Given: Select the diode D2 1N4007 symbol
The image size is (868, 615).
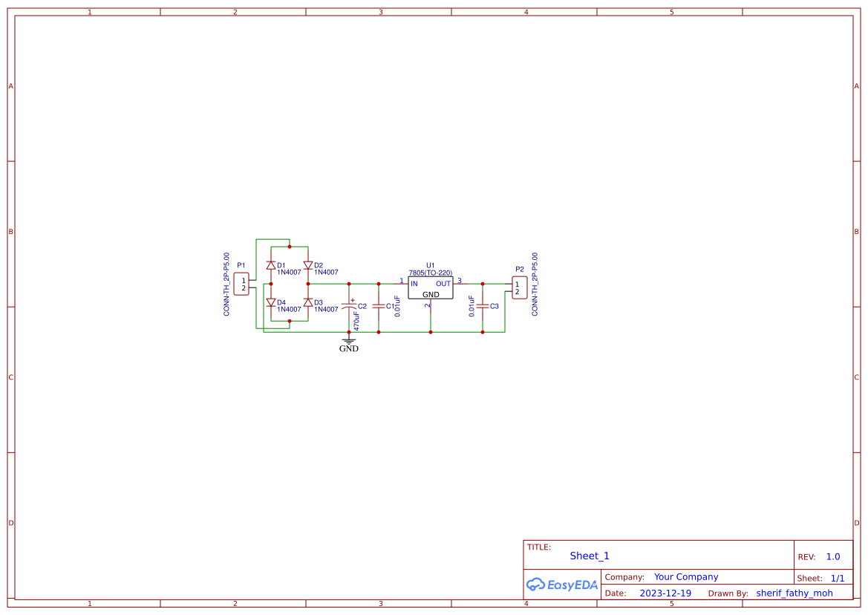Looking at the screenshot, I should click(x=308, y=265).
